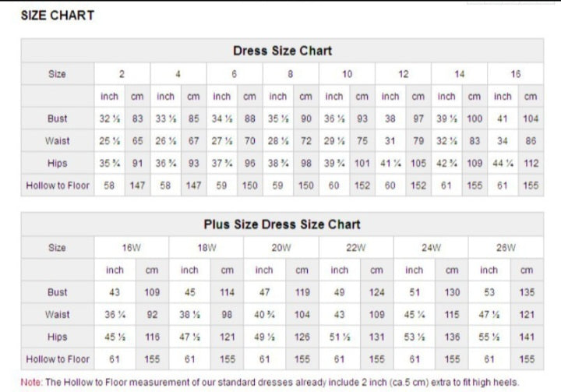The image size is (561, 392).
Task: Select size 10 hips cm value 101
Action: click(362, 163)
